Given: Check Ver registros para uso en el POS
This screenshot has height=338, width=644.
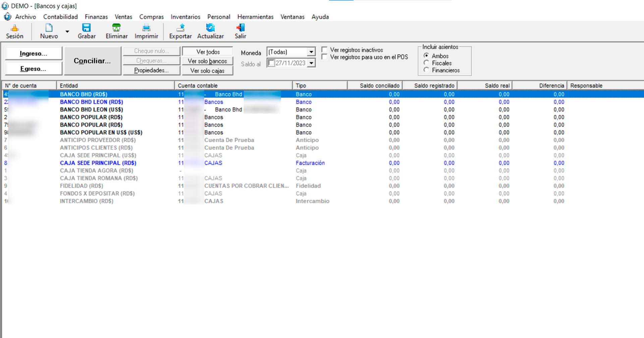Looking at the screenshot, I should (324, 57).
